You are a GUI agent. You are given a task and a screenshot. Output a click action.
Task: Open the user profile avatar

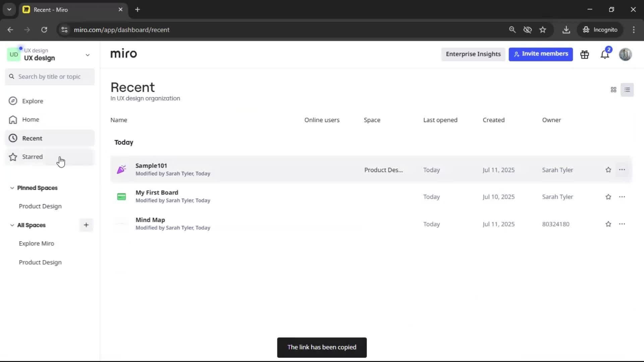click(x=625, y=54)
